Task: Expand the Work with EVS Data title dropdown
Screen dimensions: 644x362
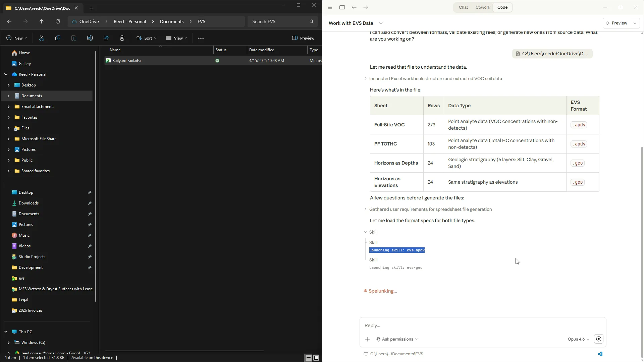Action: coord(381,23)
